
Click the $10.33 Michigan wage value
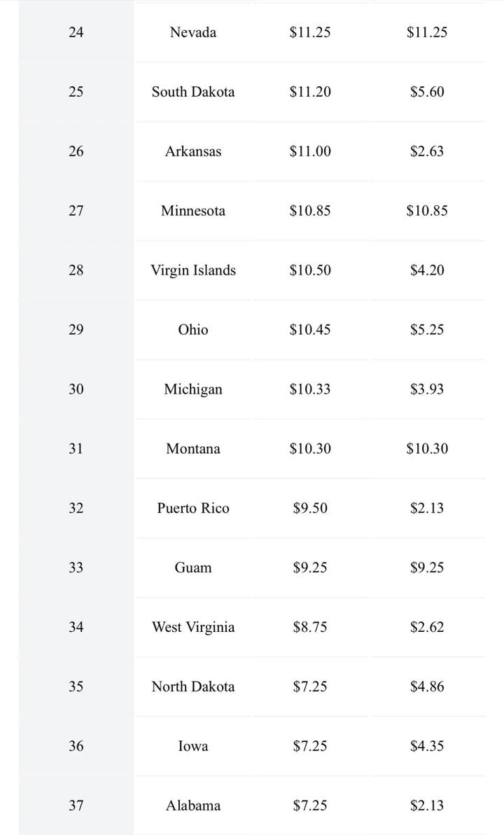tap(310, 389)
